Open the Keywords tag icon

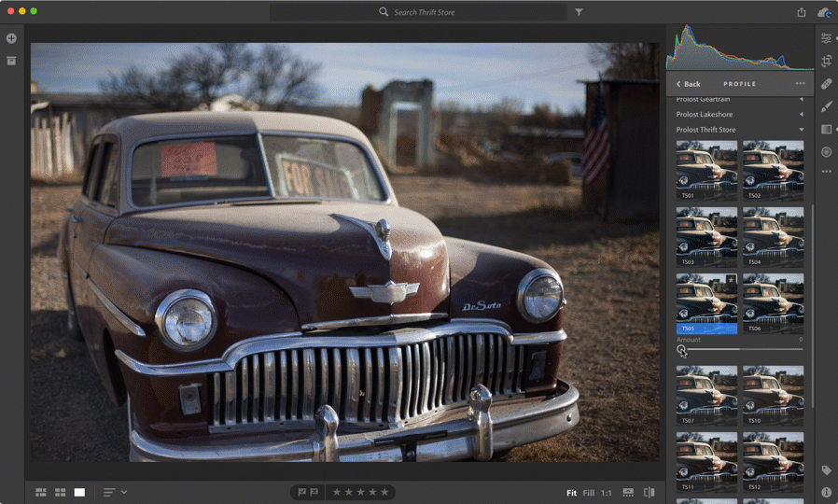[826, 470]
